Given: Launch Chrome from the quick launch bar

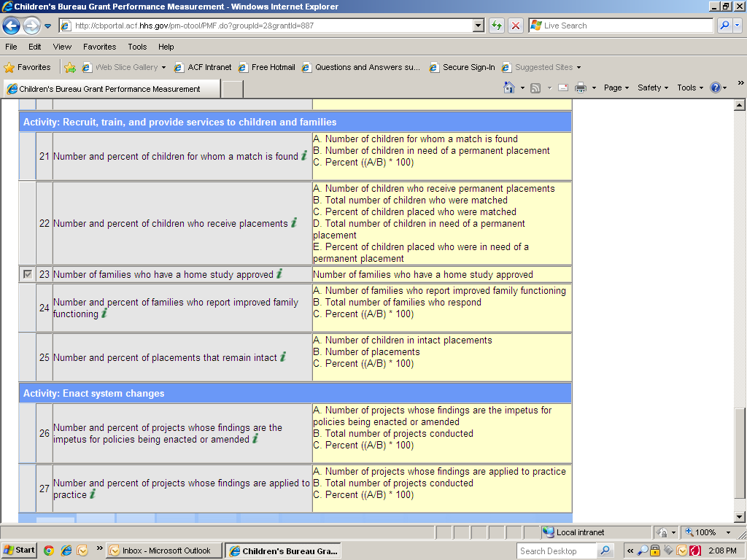Looking at the screenshot, I should 48,551.
